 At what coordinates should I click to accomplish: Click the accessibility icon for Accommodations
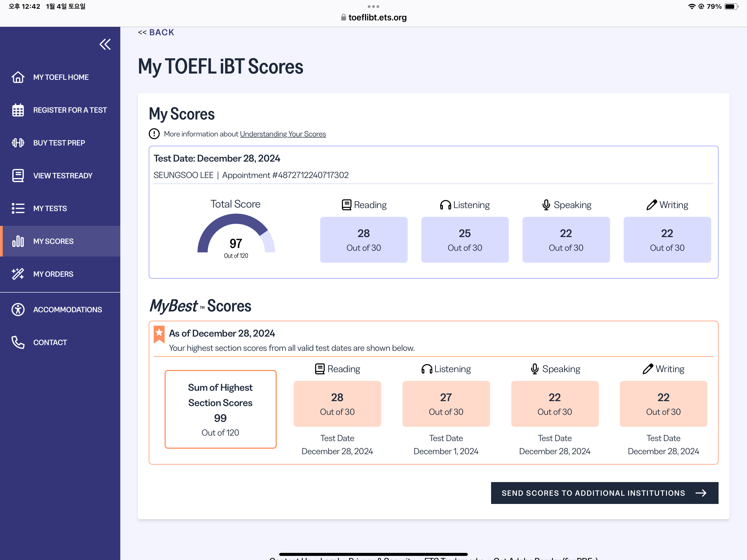point(18,309)
